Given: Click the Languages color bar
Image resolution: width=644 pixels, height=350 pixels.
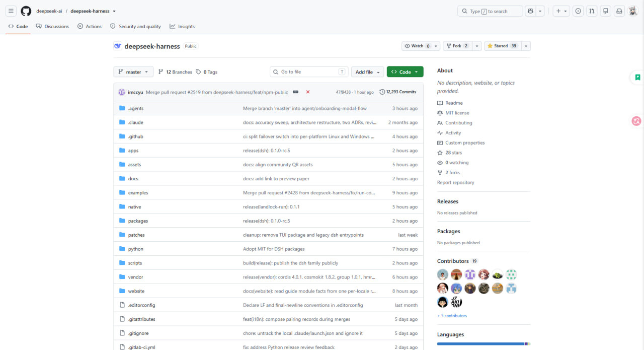Looking at the screenshot, I should pos(484,344).
